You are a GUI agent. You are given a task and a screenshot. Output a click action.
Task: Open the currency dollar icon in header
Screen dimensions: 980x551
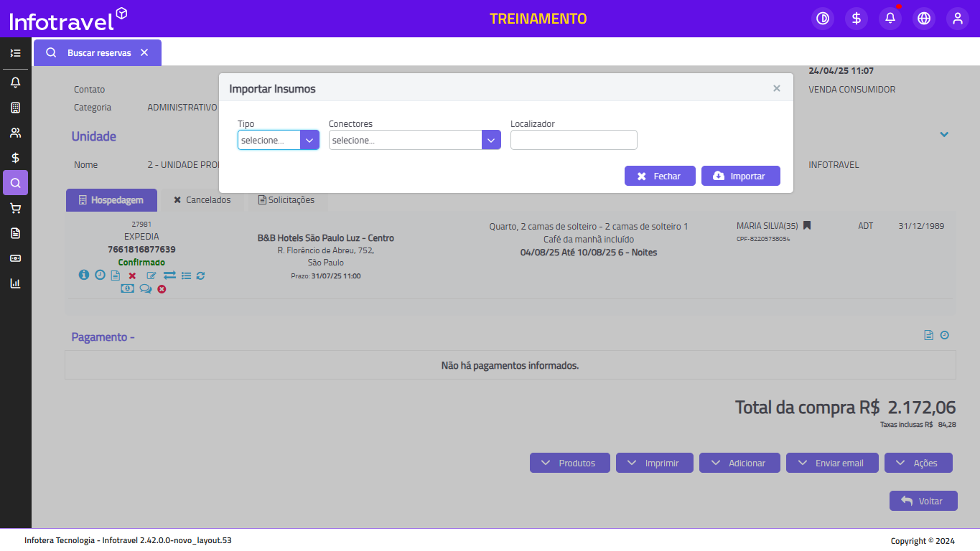857,19
